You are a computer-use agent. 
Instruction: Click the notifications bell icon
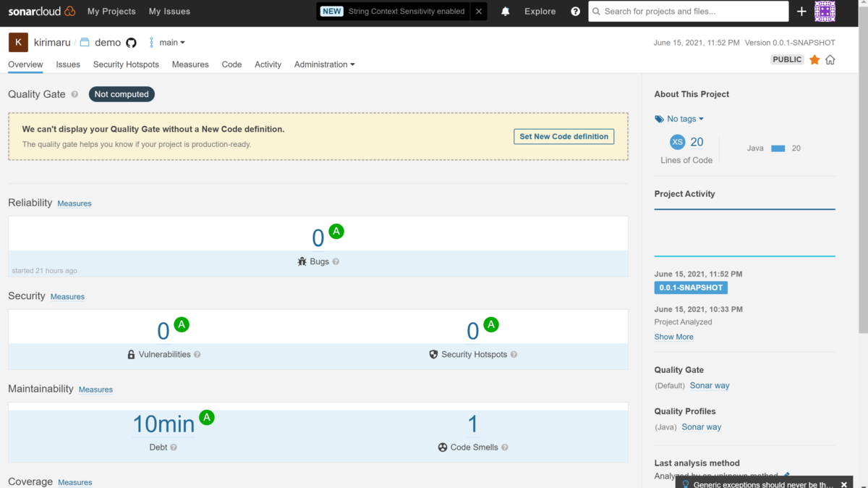(506, 12)
